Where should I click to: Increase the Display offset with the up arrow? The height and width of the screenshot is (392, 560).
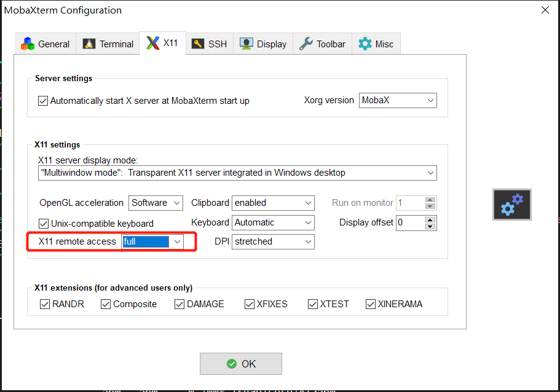(x=430, y=219)
